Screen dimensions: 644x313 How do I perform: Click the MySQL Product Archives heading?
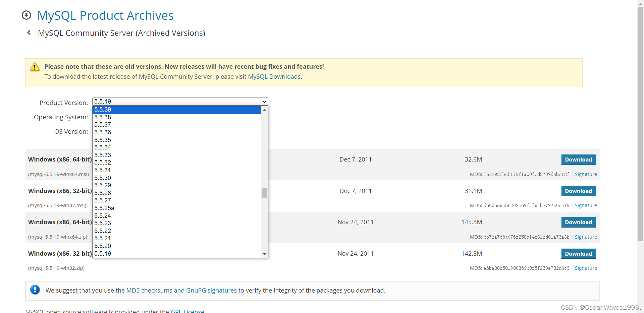tap(105, 15)
